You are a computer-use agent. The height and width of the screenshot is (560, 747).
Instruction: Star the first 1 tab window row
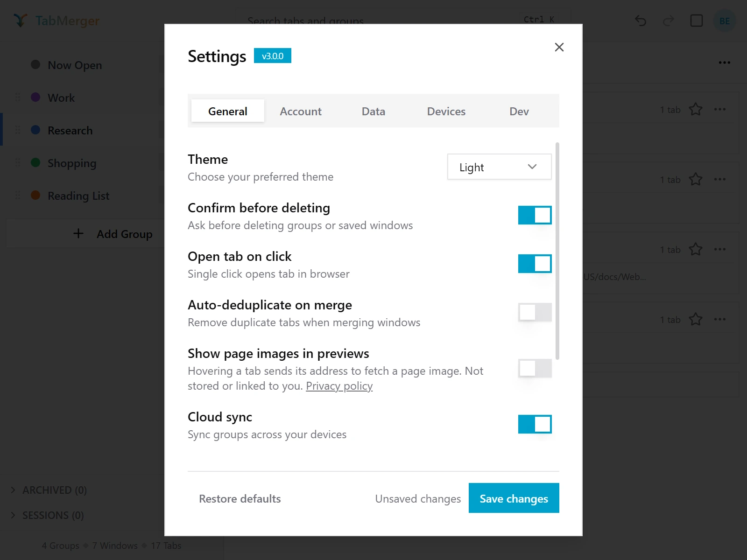(x=696, y=109)
